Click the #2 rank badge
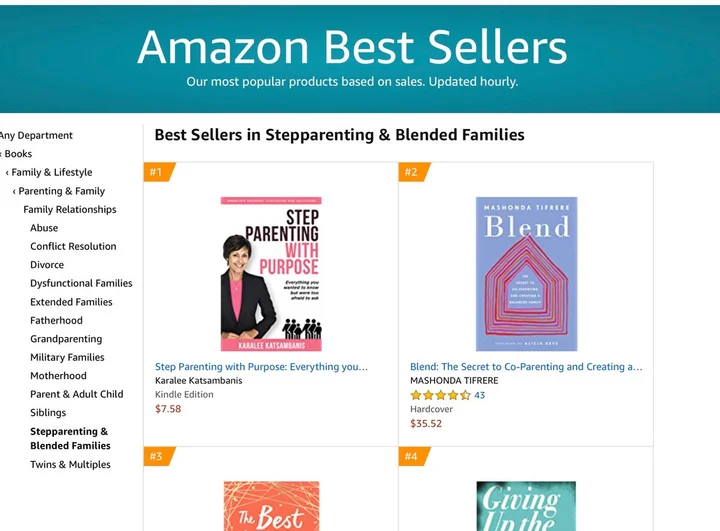 (x=412, y=172)
